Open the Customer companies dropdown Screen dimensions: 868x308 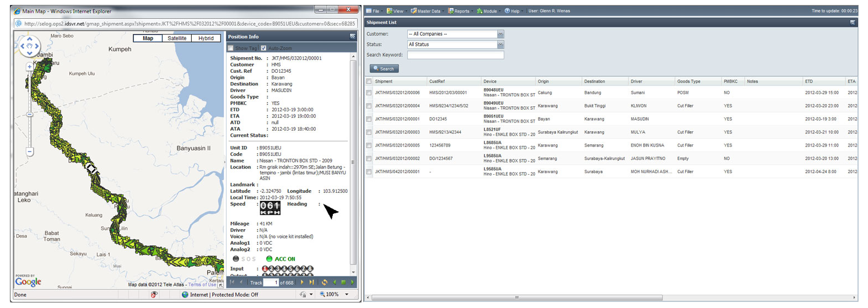[500, 34]
